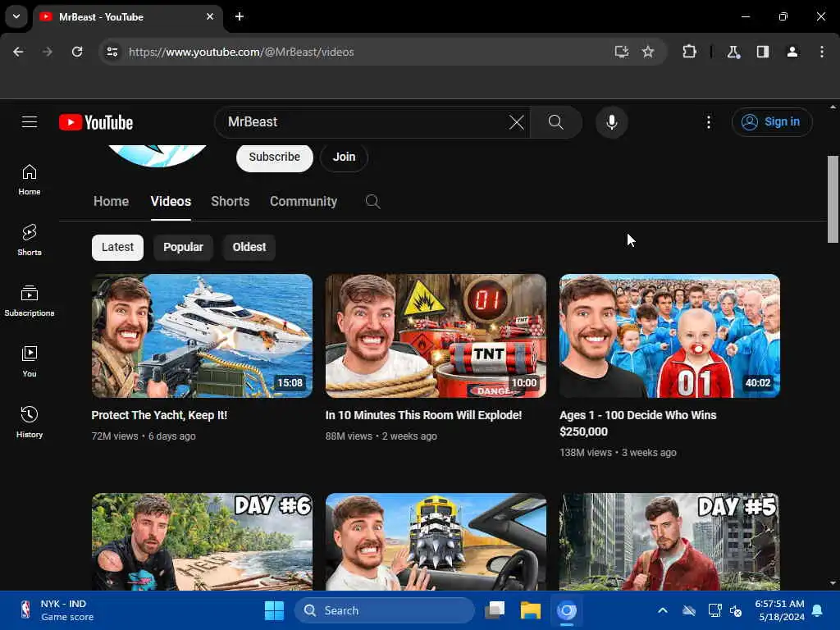Open Shorts from the sidebar
This screenshot has height=630, width=840.
click(x=30, y=240)
